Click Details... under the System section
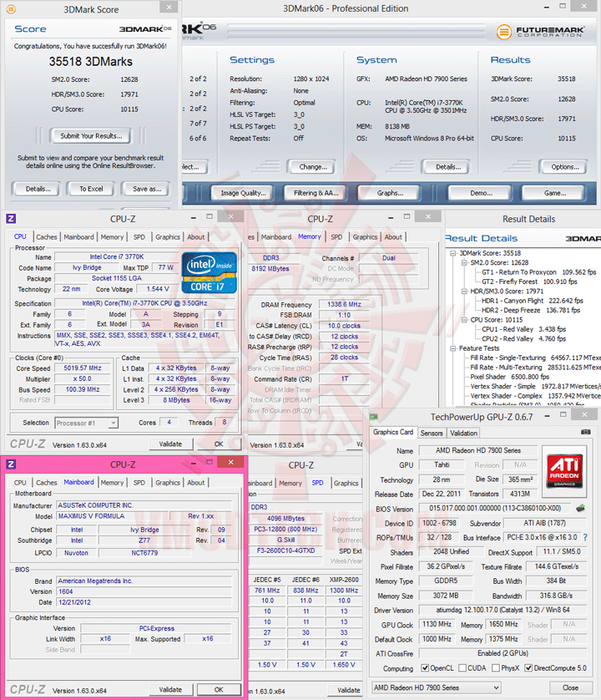Screen dimensions: 601x700 [448, 167]
